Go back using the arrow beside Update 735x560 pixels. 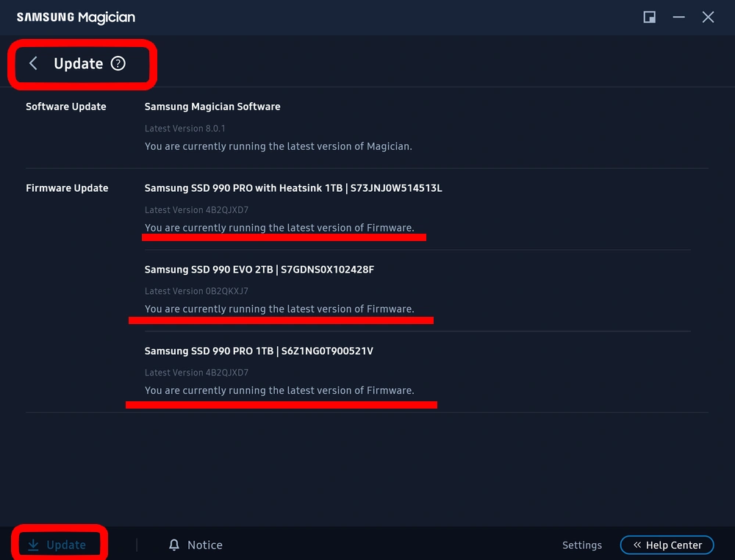click(33, 63)
